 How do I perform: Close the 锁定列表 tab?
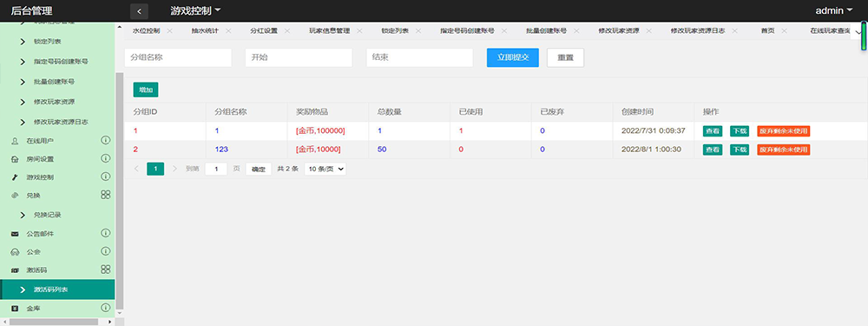click(x=418, y=31)
